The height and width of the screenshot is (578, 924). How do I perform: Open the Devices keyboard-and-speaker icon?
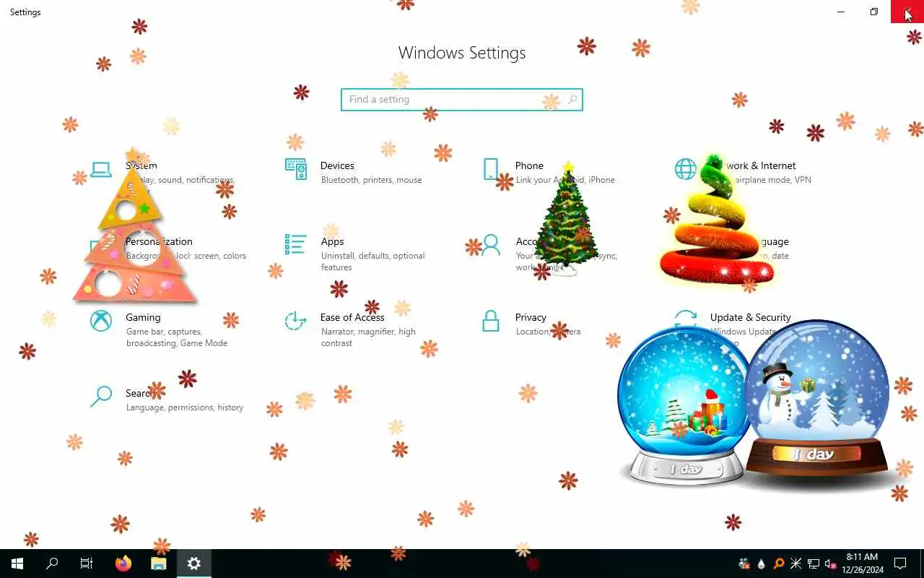tap(296, 169)
